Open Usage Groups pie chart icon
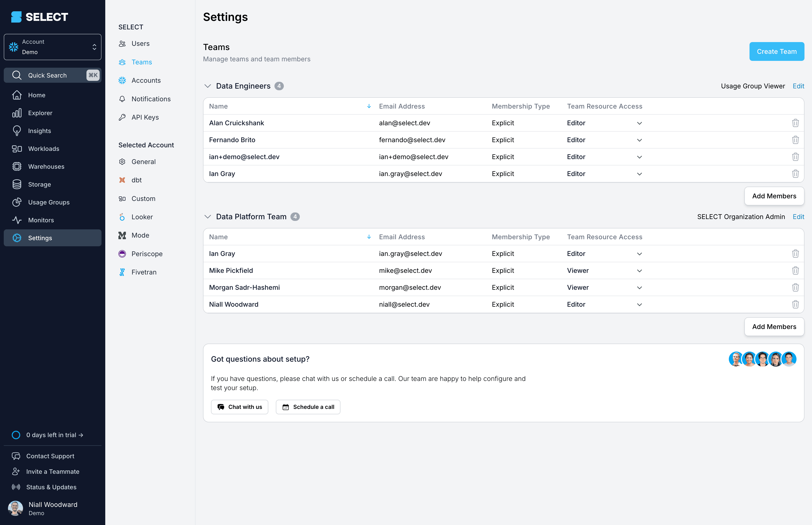The height and width of the screenshot is (525, 812). click(17, 202)
